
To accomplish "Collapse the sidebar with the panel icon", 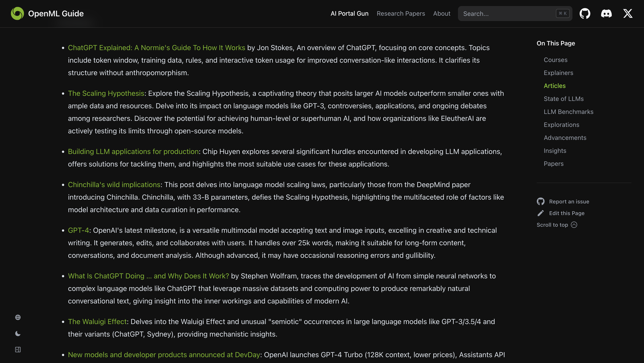I will (18, 350).
